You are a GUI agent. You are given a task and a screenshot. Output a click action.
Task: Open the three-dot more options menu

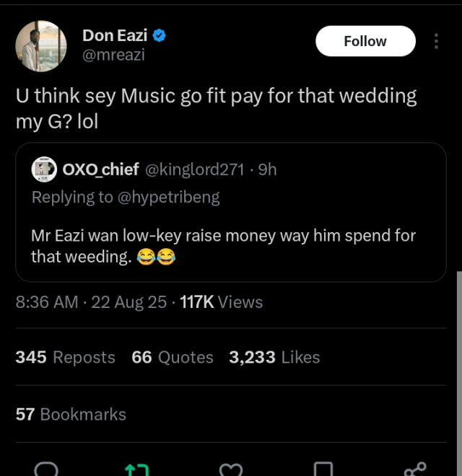click(x=436, y=41)
